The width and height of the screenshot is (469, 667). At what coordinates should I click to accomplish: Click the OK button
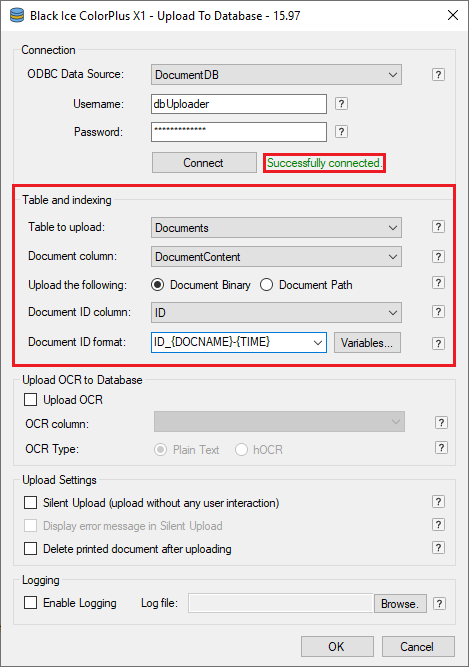point(337,647)
